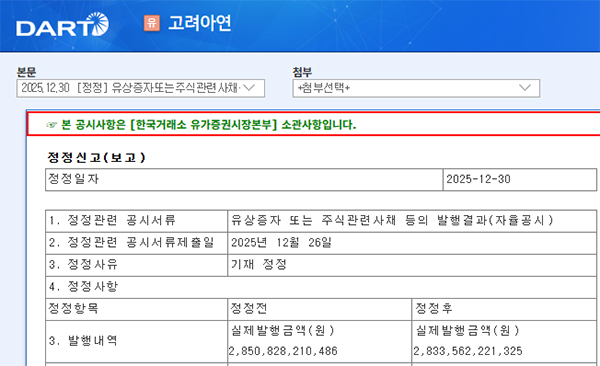
Task: Click the company name 고려아연
Action: (200, 23)
